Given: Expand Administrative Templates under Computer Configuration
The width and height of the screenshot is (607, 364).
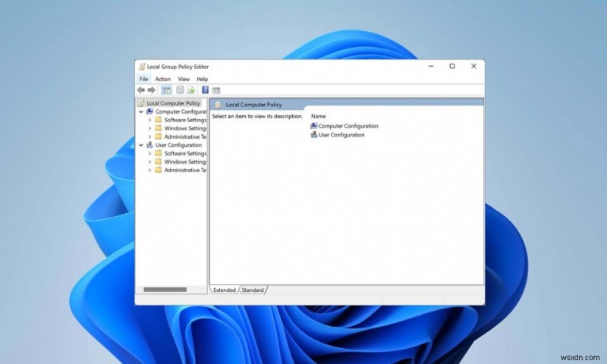Looking at the screenshot, I should pos(149,136).
